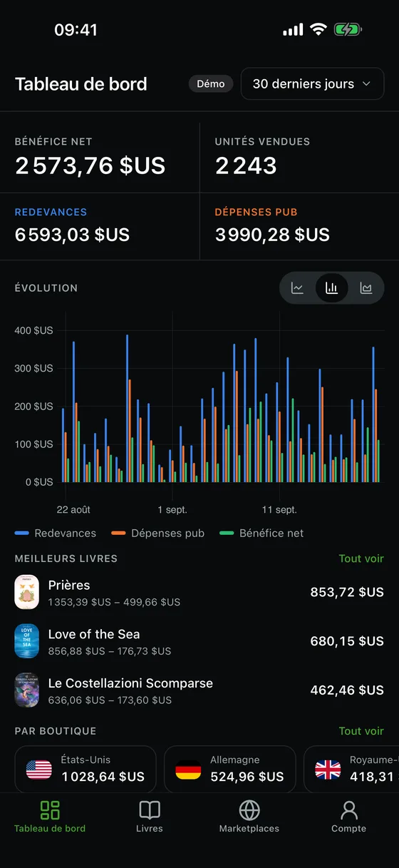
Task: Toggle the Redevances legend series
Action: [56, 533]
